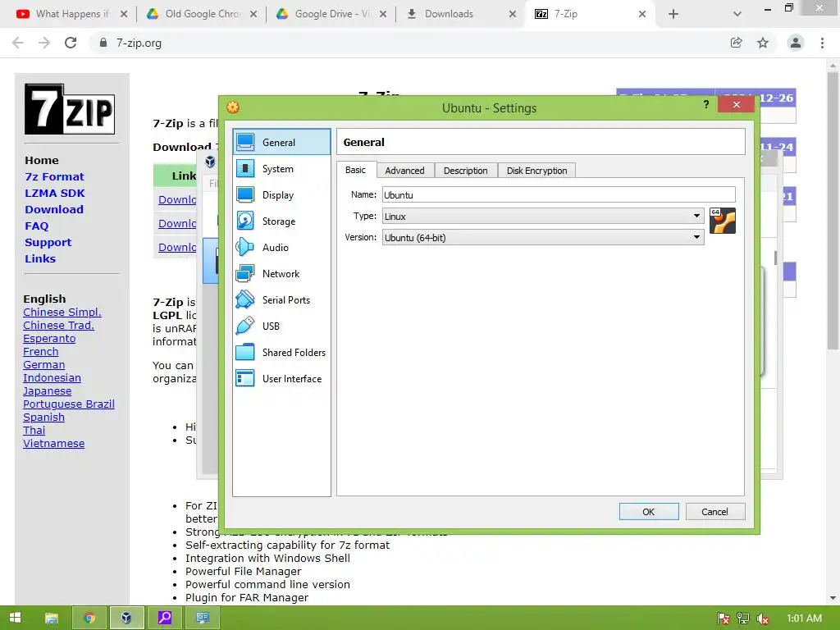Click the network tray icon

pyautogui.click(x=742, y=619)
